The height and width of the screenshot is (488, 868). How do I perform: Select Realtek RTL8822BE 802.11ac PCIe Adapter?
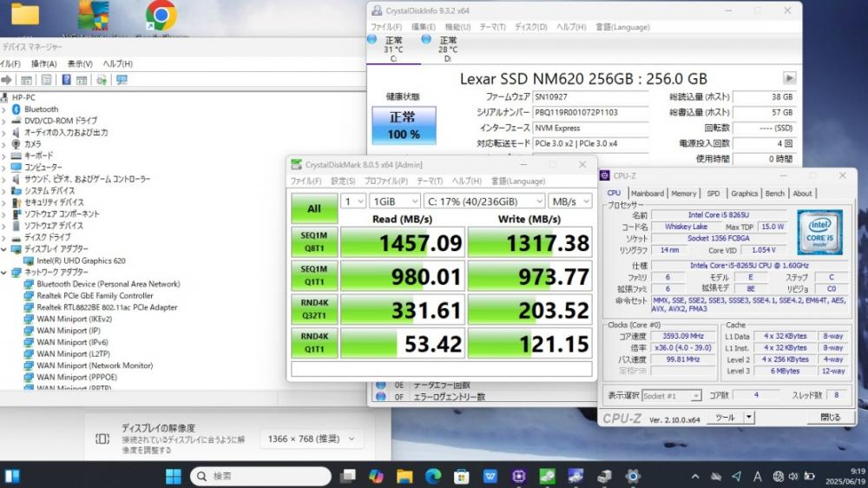pyautogui.click(x=107, y=307)
